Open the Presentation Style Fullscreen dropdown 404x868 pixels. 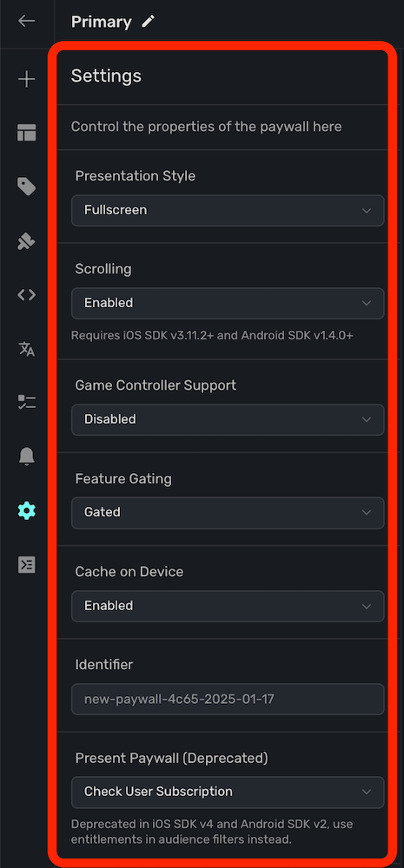tap(228, 210)
